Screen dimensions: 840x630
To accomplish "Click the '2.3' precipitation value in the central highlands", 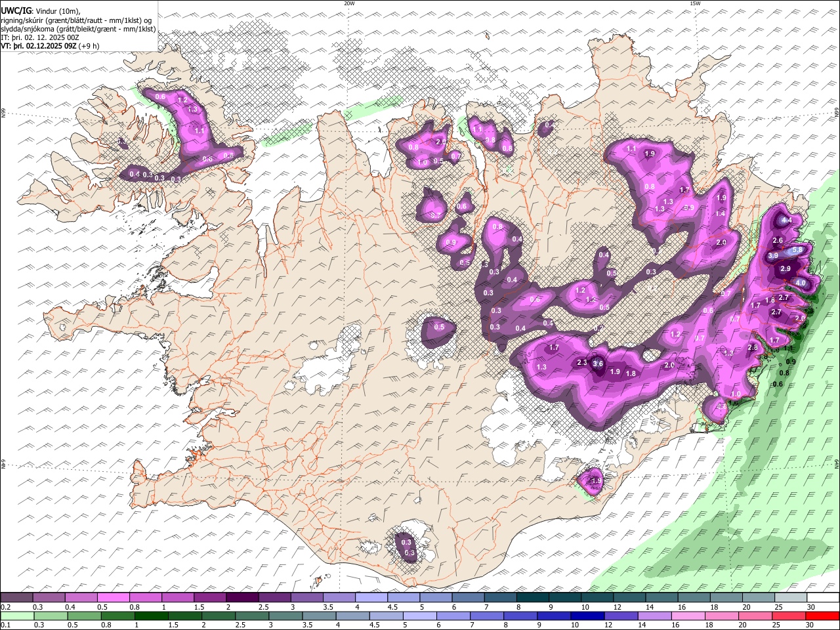I will point(582,363).
